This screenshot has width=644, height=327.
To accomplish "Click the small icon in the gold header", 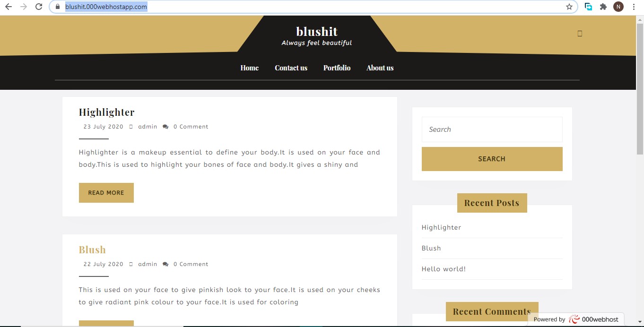I will (x=580, y=34).
